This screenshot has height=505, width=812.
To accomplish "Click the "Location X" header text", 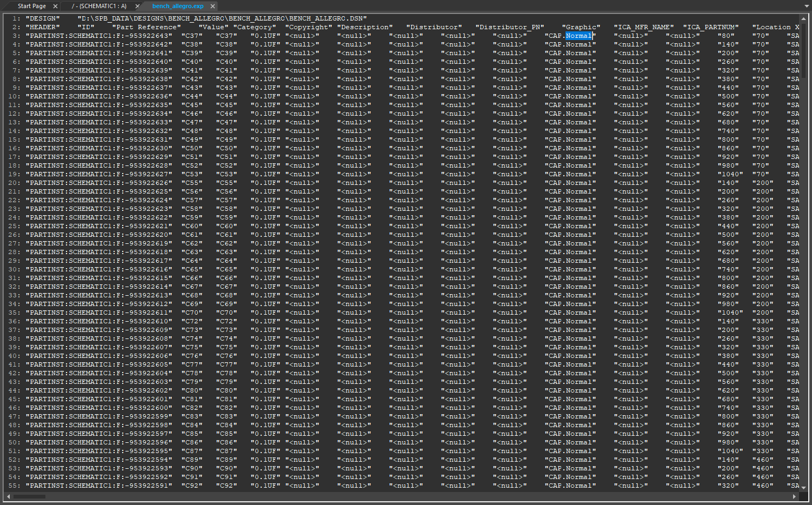I will (776, 27).
